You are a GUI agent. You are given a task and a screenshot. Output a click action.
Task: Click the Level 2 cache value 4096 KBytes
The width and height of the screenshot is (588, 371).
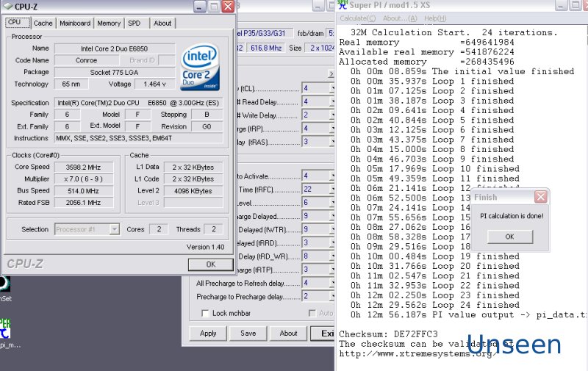[193, 191]
